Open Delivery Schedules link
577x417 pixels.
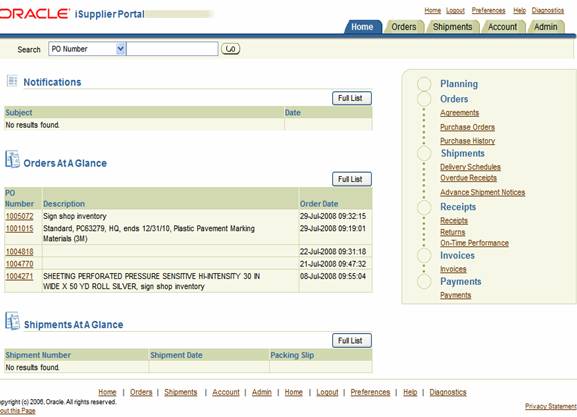tap(470, 167)
